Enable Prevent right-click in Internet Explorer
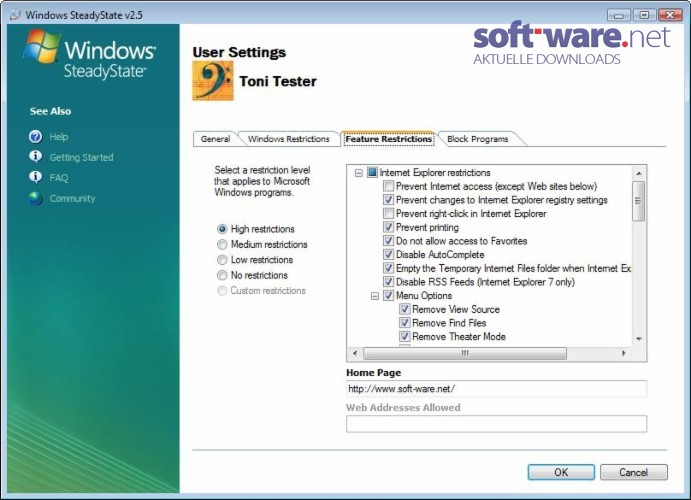The width and height of the screenshot is (691, 500). [388, 213]
